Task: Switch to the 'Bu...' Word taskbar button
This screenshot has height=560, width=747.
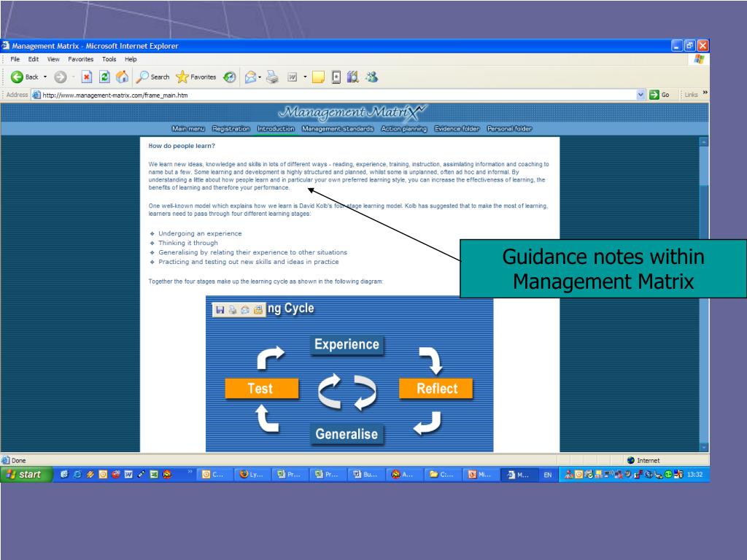Action: [365, 474]
